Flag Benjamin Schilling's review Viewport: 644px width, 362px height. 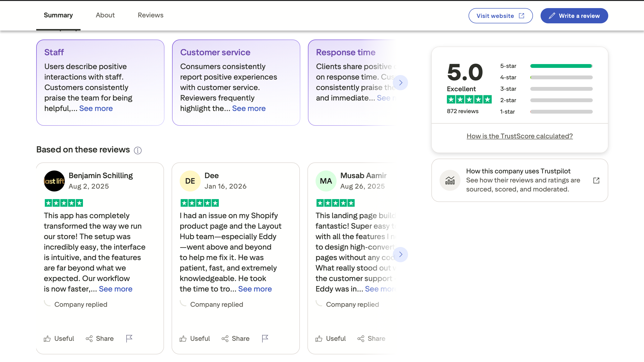[129, 338]
